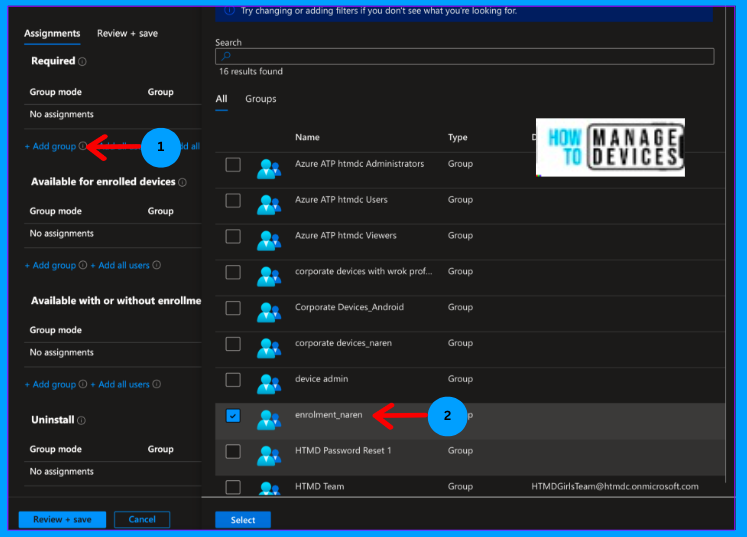
Task: Uncheck enrolment_naren checkbox
Action: tap(233, 415)
